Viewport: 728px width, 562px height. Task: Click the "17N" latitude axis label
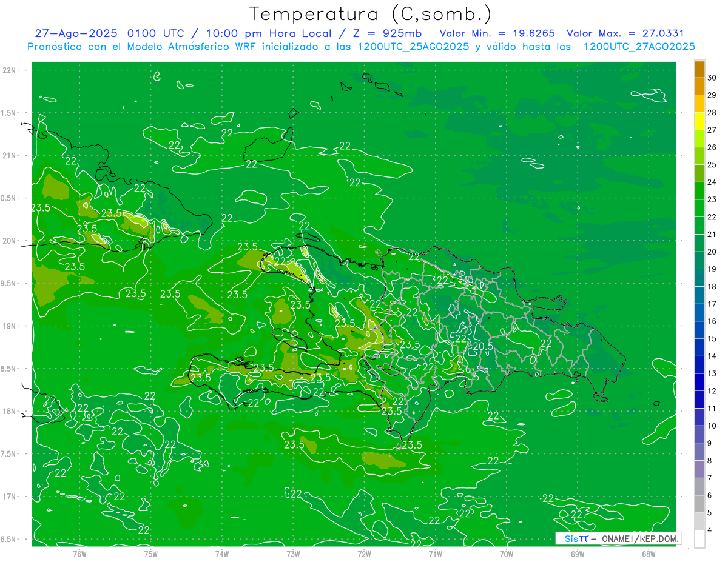[x=10, y=497]
